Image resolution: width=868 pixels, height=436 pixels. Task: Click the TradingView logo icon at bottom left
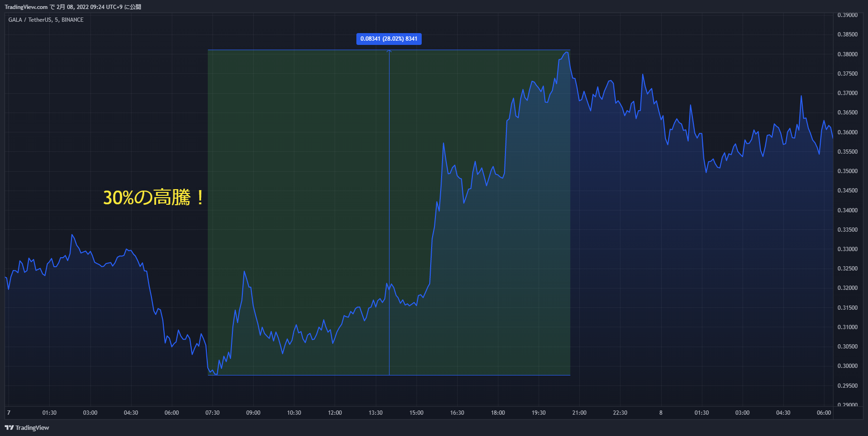click(9, 427)
